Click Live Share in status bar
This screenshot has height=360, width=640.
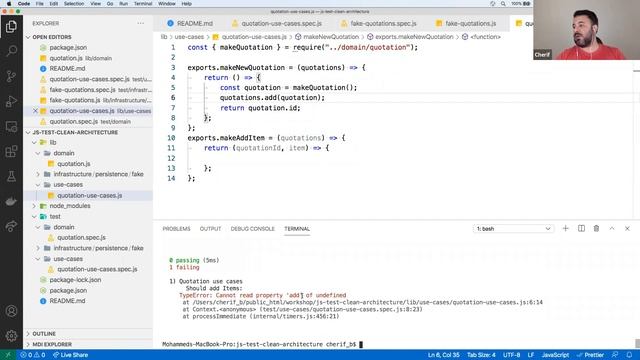[70, 355]
